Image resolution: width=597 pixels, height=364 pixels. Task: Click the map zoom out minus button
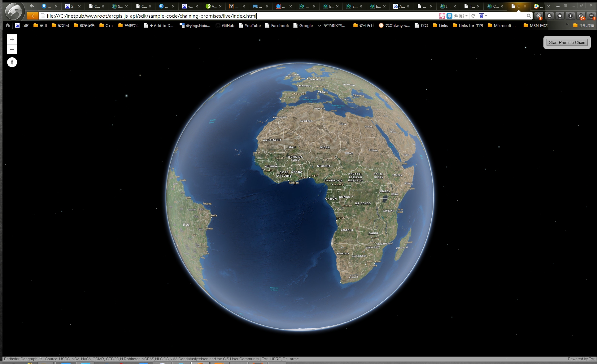[12, 50]
